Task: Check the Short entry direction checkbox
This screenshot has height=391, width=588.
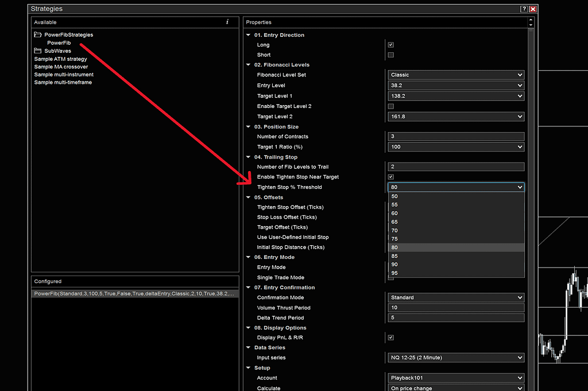Action: click(391, 55)
